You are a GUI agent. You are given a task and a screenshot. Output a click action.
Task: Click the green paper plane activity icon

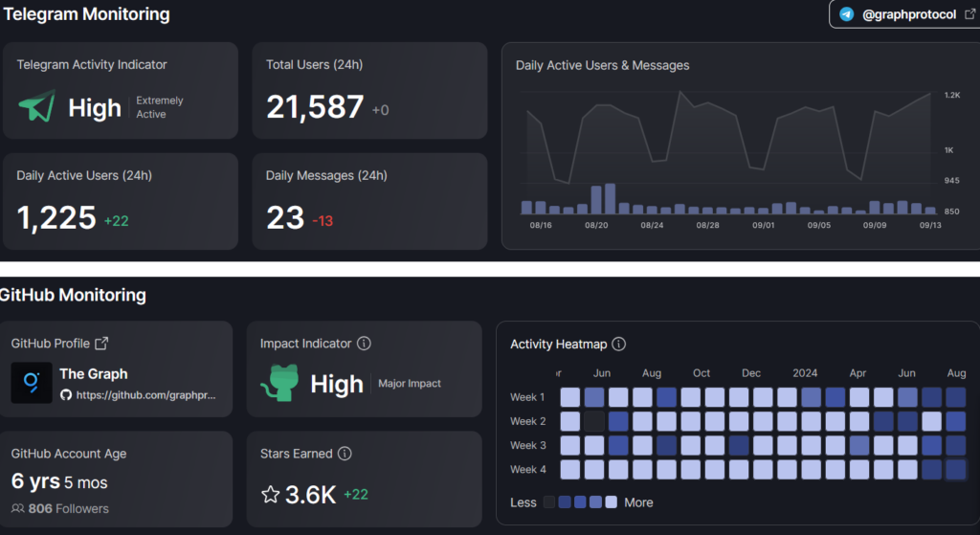37,105
